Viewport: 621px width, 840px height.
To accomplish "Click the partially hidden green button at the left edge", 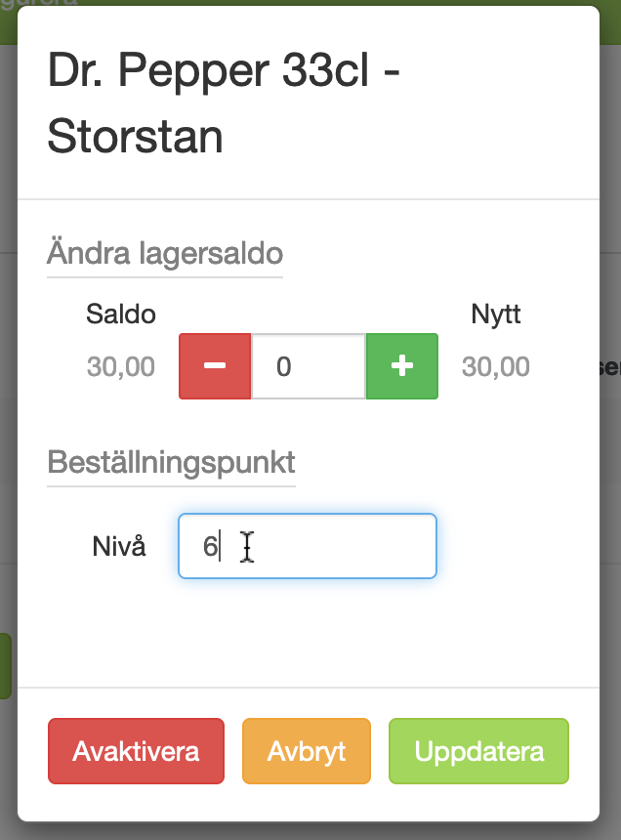I will (x=5, y=664).
